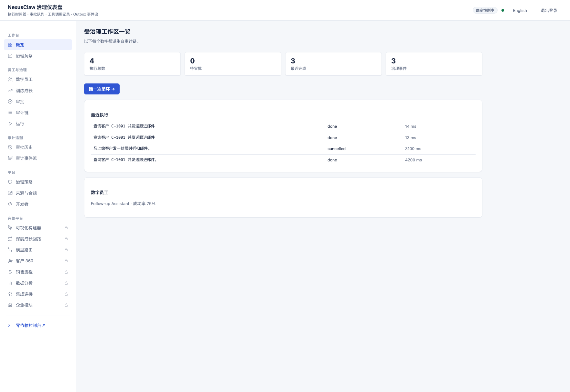Open the 开发者 sidebar item
This screenshot has height=392, width=570.
[38, 204]
